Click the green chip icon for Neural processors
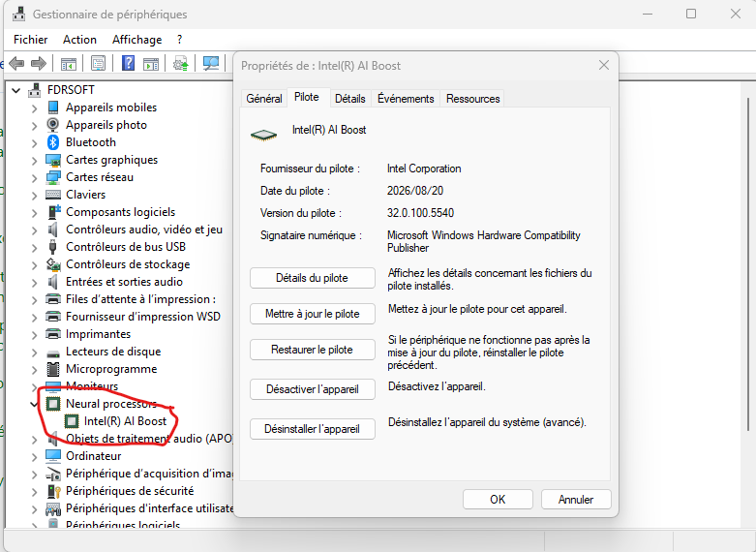756x552 pixels. (x=53, y=404)
